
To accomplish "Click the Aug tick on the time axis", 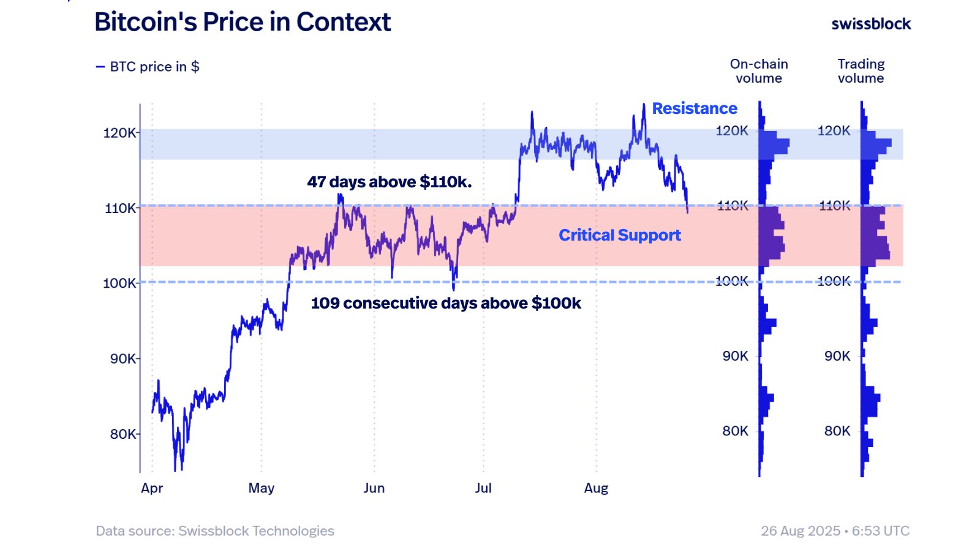I will coord(596,488).
